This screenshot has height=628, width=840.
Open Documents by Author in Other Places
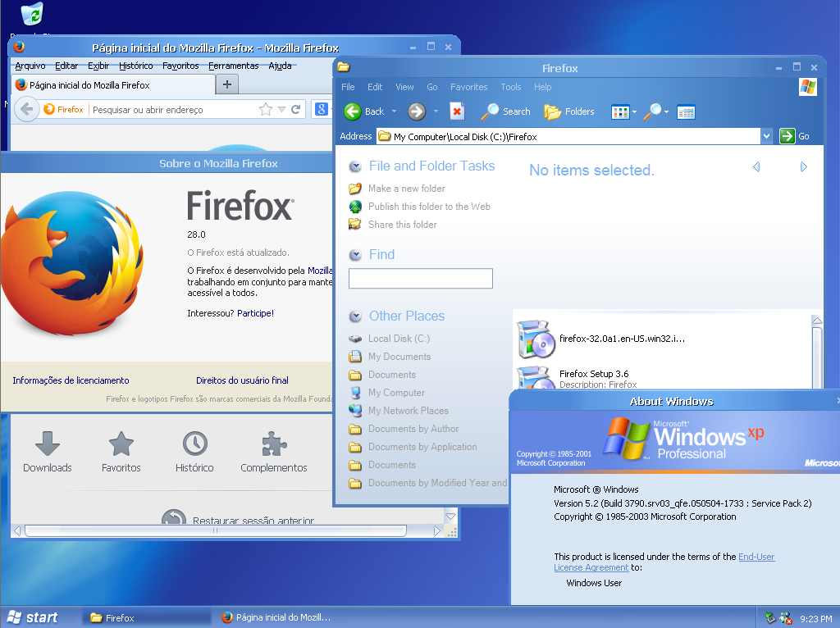tap(404, 429)
